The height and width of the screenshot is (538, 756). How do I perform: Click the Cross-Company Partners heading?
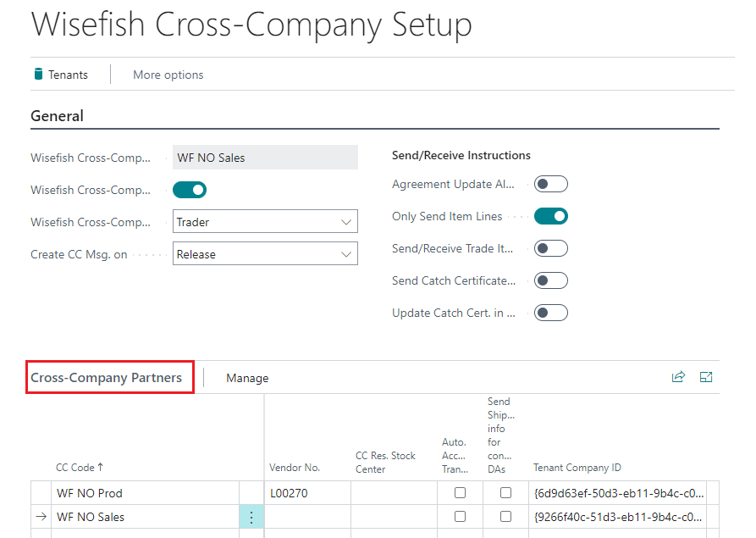106,377
